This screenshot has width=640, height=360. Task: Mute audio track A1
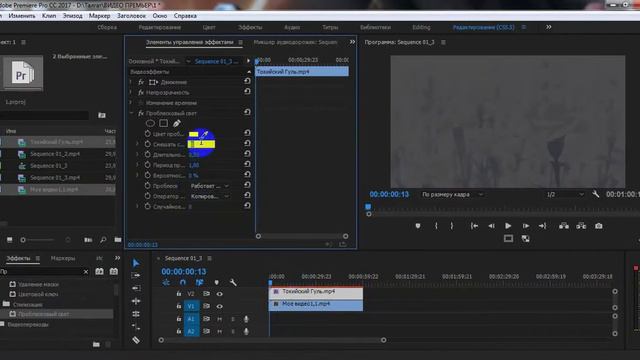click(x=220, y=319)
